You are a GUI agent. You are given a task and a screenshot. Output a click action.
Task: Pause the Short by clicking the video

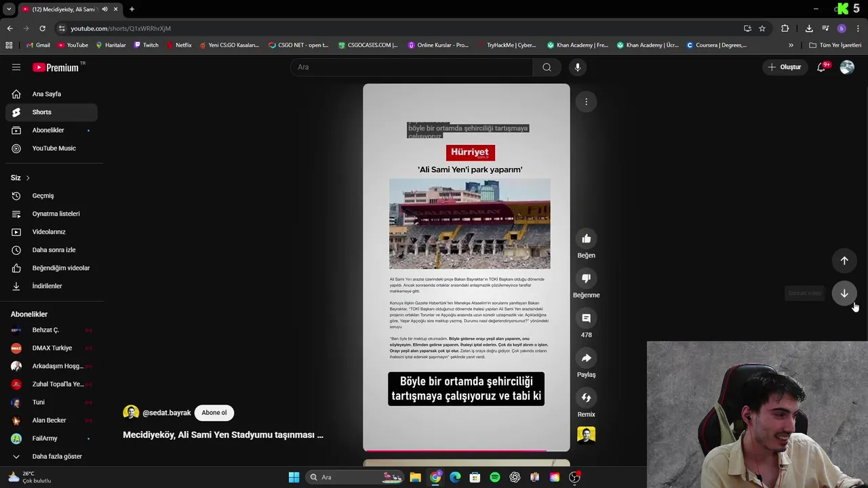click(x=467, y=268)
